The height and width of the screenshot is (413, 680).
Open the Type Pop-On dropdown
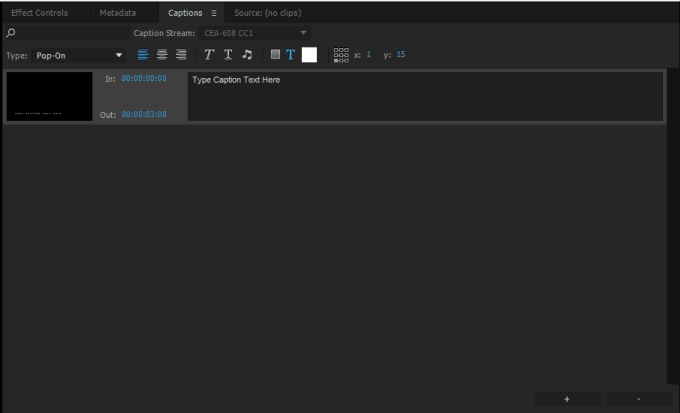[x=78, y=56]
